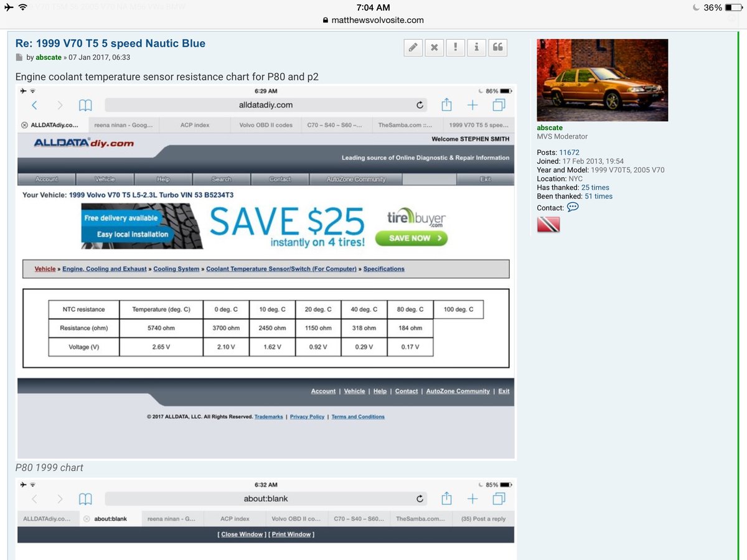This screenshot has width=747, height=560.
Task: Tap the share icon beside the alldatadiy.com address
Action: point(446,105)
